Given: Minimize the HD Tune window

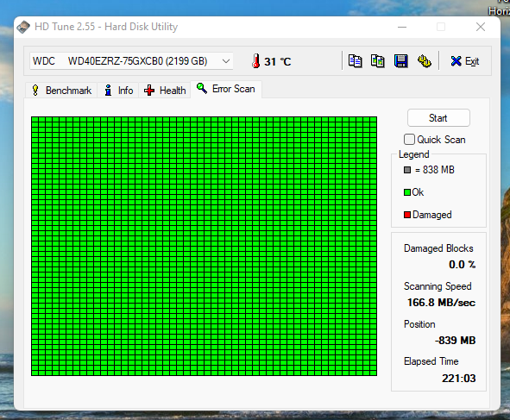Looking at the screenshot, I should point(402,27).
